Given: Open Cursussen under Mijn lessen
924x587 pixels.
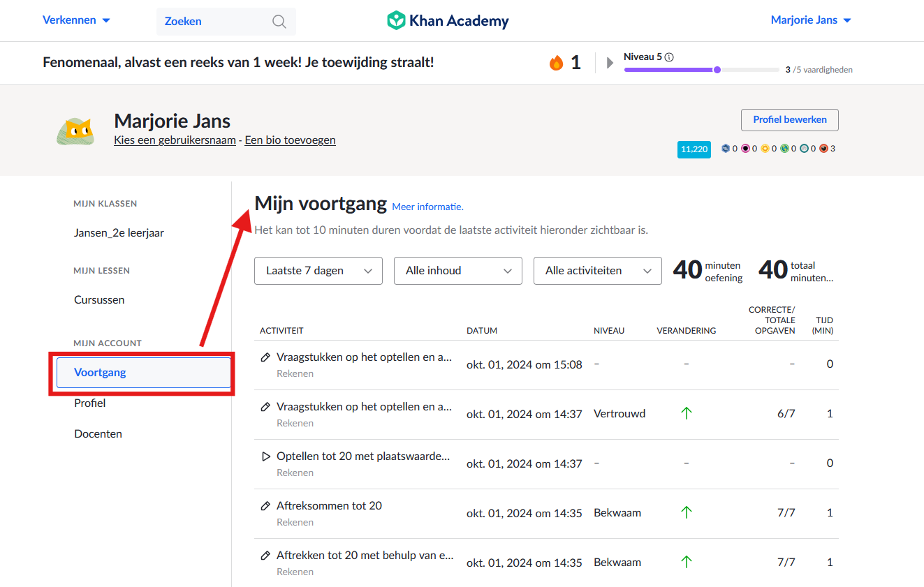Looking at the screenshot, I should [99, 300].
